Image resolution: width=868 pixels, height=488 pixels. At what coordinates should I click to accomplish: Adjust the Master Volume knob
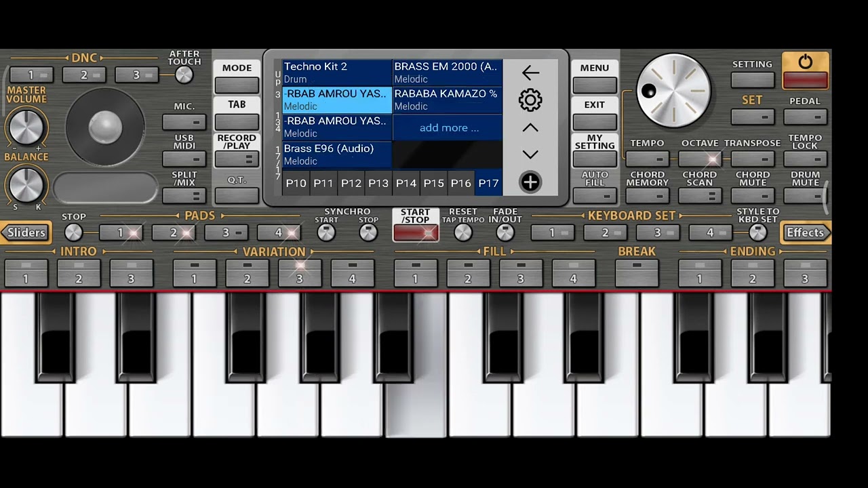click(26, 127)
